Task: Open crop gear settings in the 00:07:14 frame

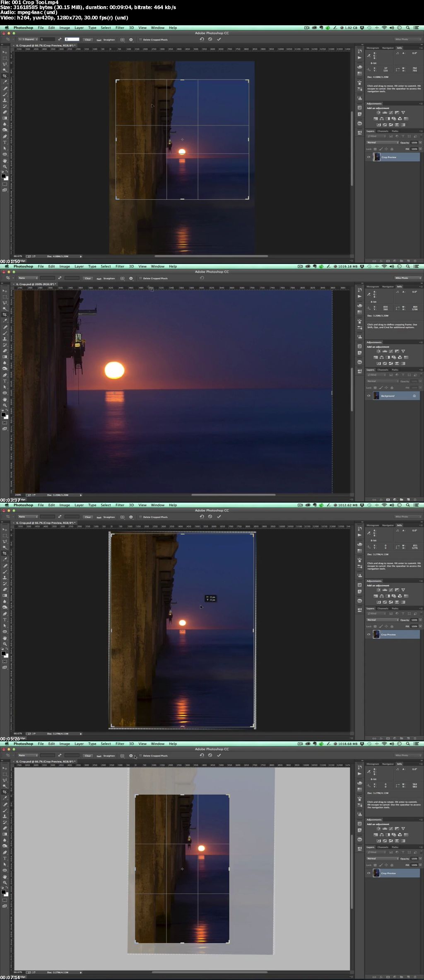Action: [x=131, y=756]
